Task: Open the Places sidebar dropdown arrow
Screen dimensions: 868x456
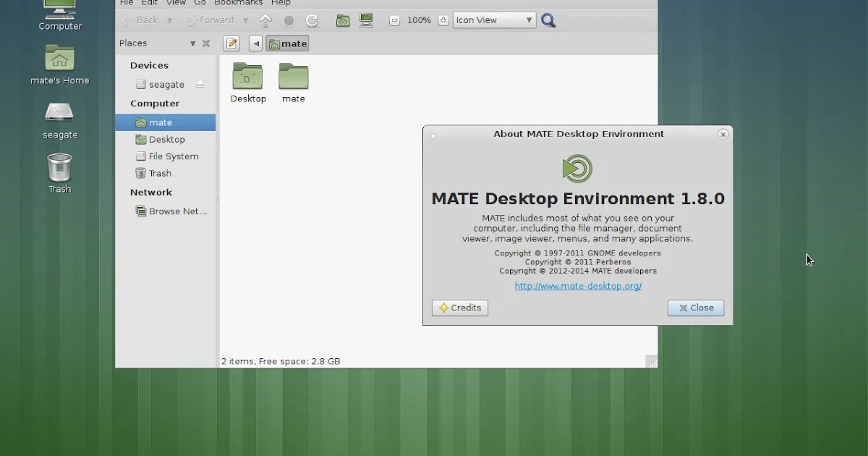Action: (192, 43)
